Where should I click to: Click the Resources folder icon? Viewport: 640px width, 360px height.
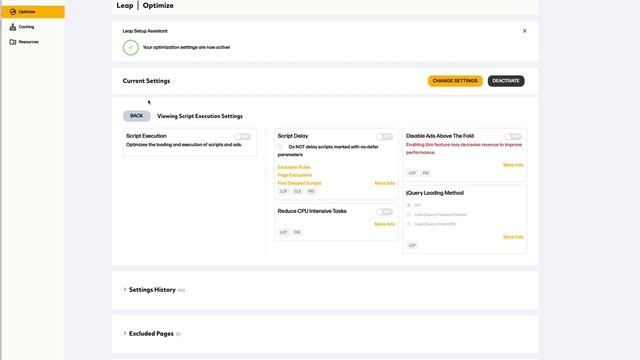click(13, 42)
